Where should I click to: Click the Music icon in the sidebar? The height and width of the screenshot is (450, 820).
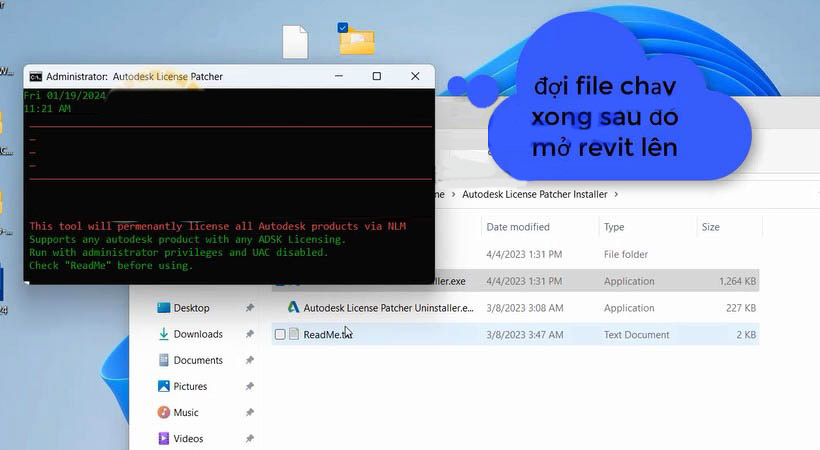coord(164,412)
